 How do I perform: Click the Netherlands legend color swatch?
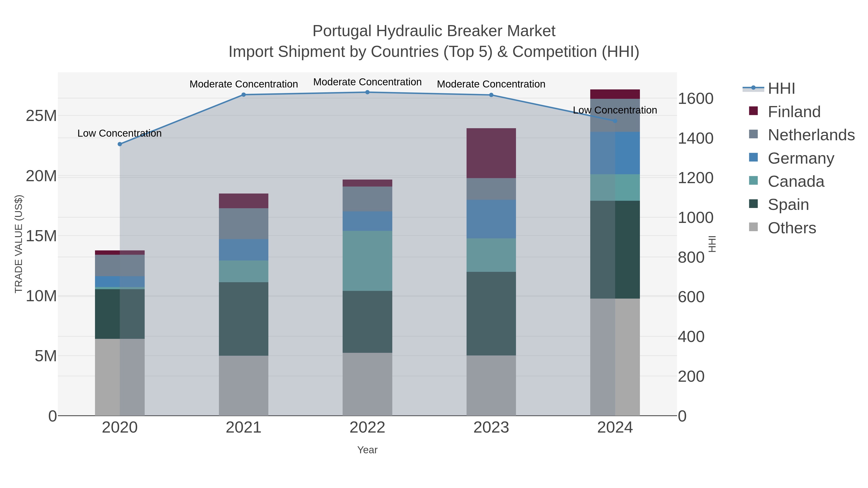pos(753,134)
